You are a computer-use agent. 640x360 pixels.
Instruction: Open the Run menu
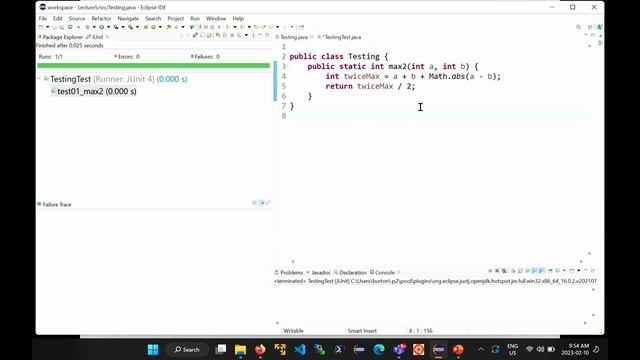click(x=195, y=18)
